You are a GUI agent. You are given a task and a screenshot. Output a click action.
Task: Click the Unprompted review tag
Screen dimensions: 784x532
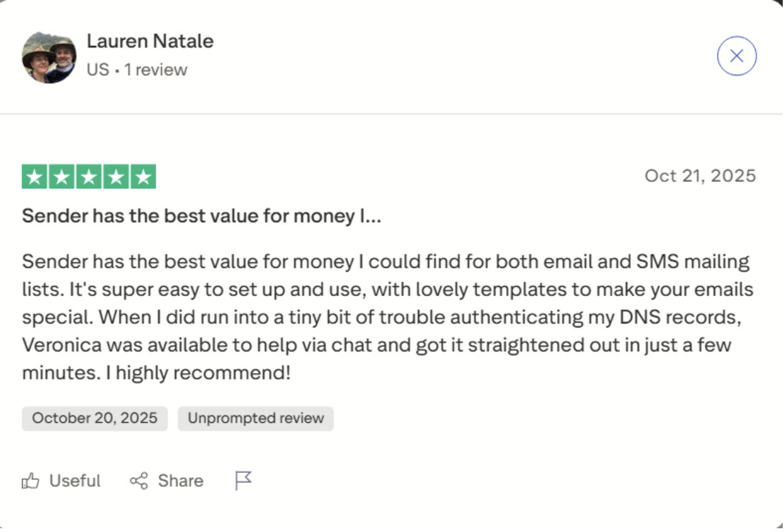(255, 418)
